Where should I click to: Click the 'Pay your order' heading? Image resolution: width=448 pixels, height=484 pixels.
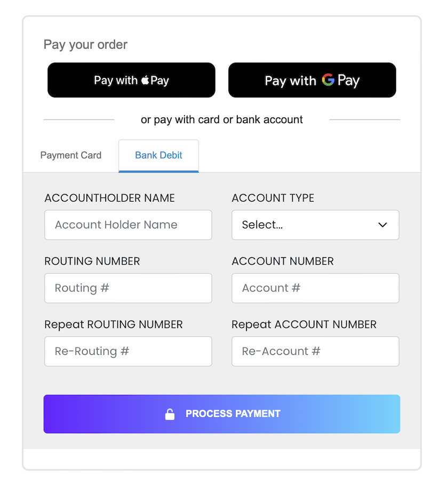click(x=85, y=45)
